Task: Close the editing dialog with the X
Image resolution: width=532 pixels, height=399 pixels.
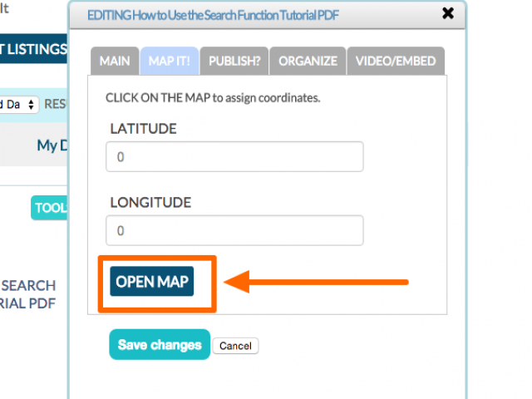Action: 448,13
